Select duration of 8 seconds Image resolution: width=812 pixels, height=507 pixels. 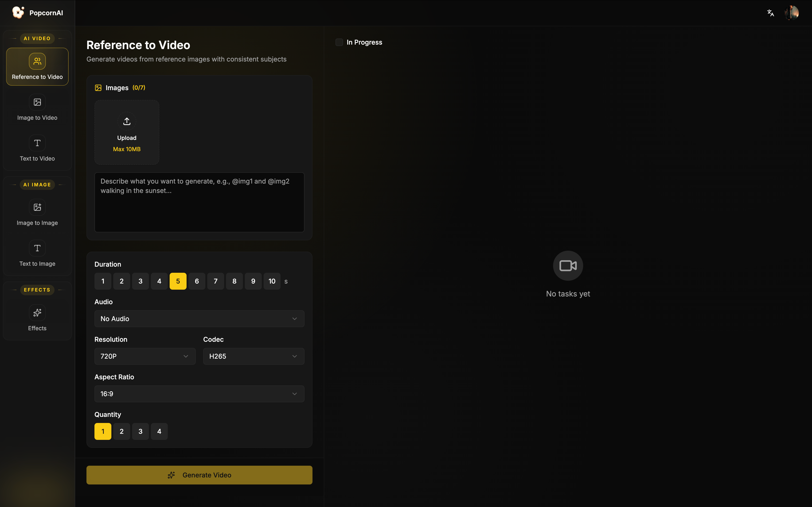point(234,281)
